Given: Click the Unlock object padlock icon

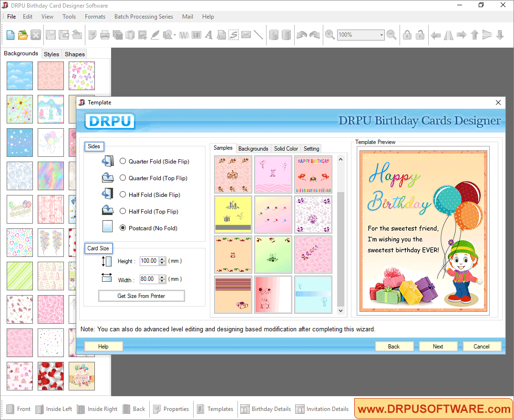Looking at the screenshot, I should click(x=420, y=35).
